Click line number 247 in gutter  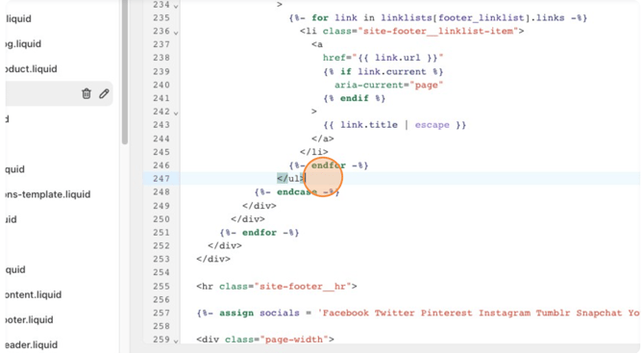[161, 178]
